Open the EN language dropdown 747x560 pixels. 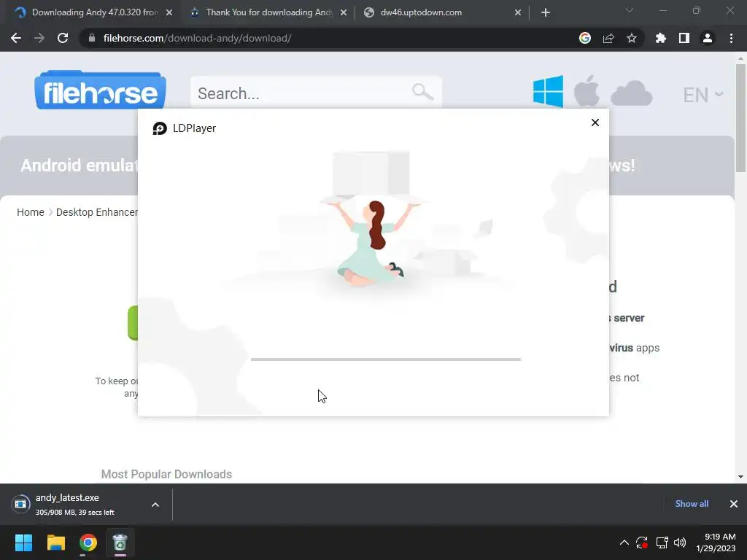(x=703, y=95)
